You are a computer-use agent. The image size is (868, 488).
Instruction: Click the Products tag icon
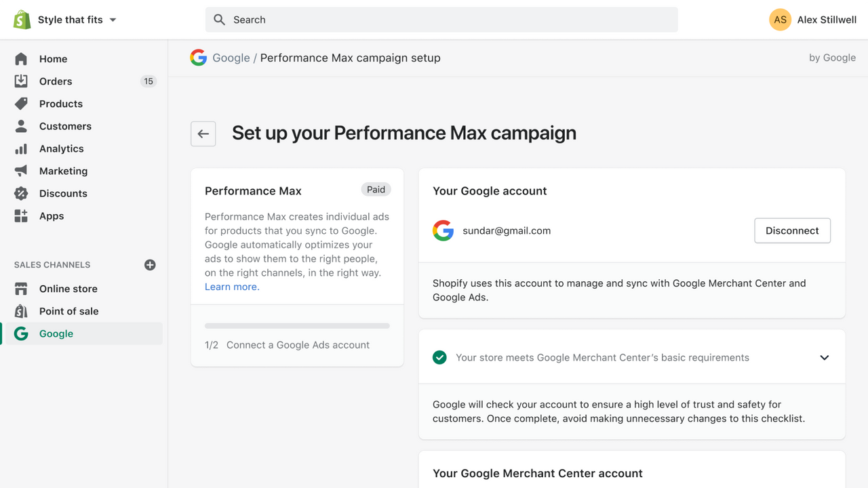point(21,104)
